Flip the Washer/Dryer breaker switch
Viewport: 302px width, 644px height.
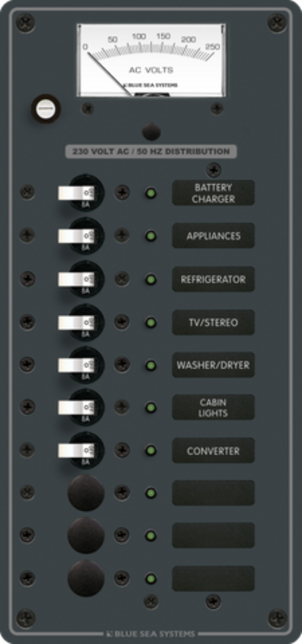click(x=76, y=365)
